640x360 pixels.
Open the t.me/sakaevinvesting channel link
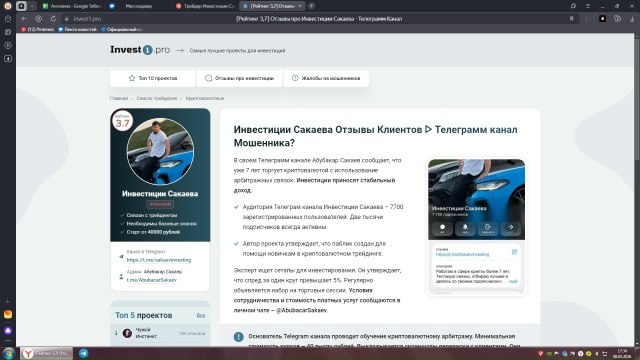click(159, 260)
